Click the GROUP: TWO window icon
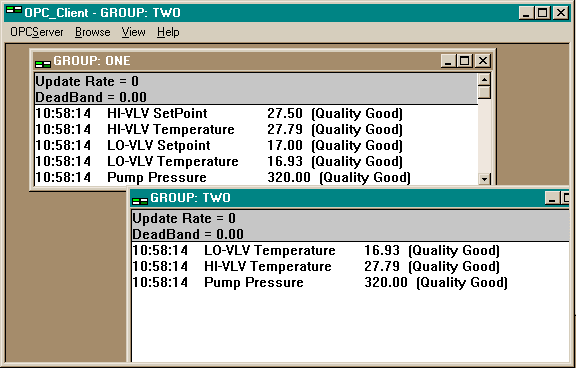576x368 pixels. pyautogui.click(x=140, y=201)
